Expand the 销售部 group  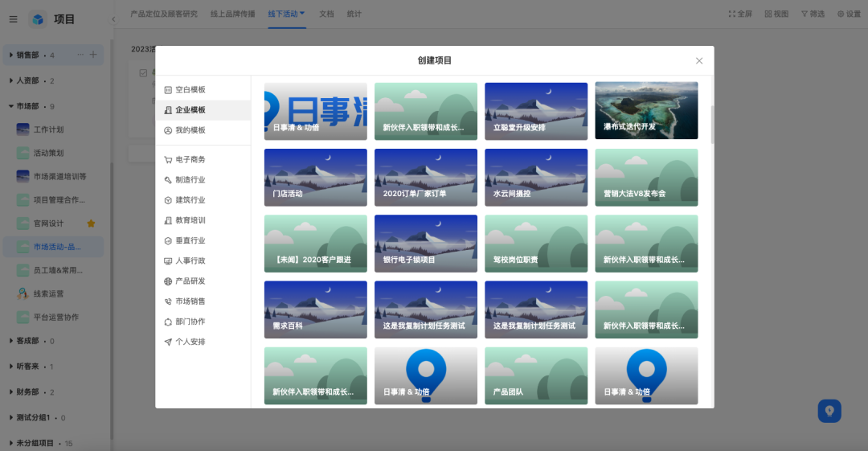click(11, 55)
